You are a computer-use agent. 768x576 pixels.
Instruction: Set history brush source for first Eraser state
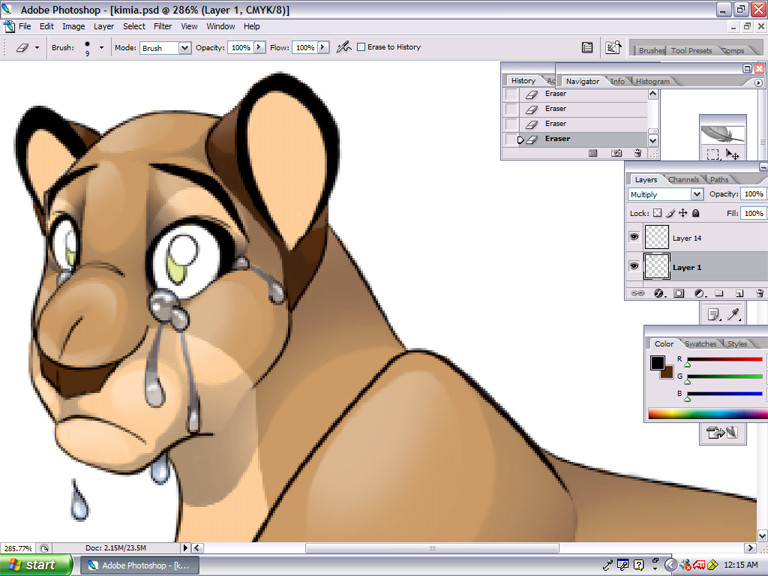point(511,94)
